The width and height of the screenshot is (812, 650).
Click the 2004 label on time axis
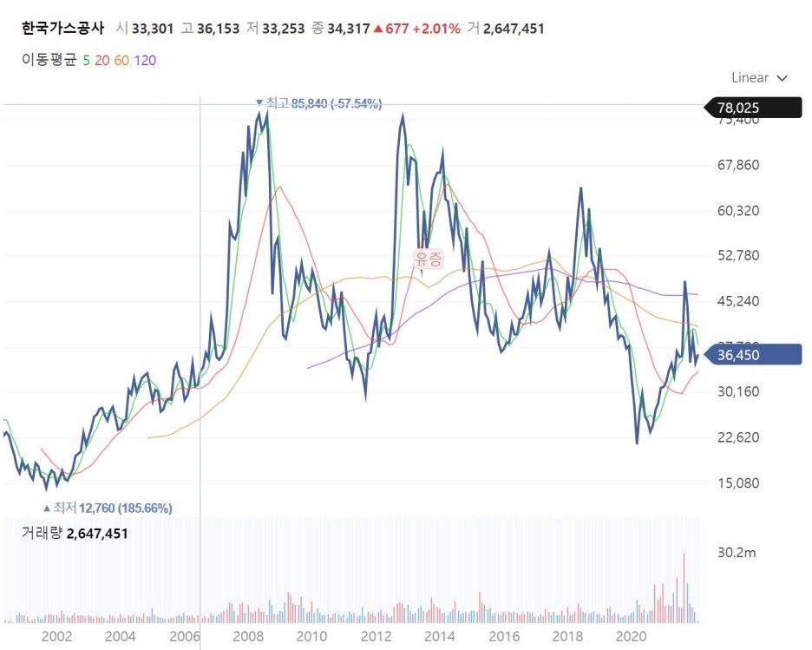[x=120, y=636]
